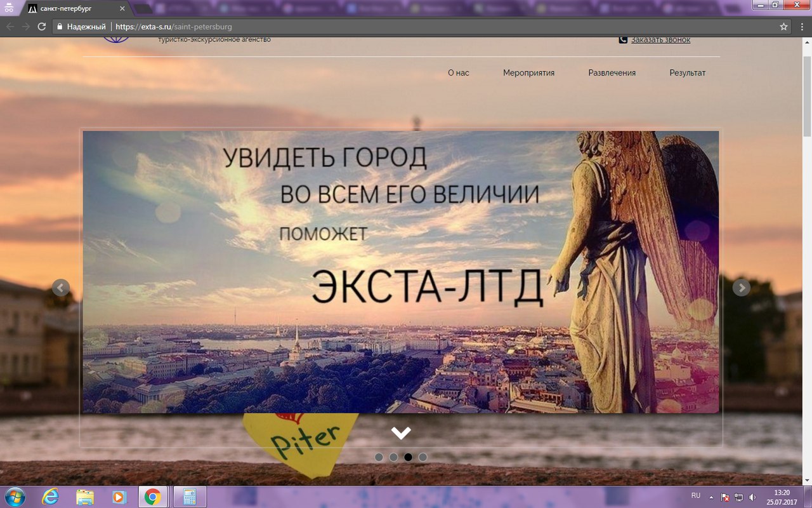
Task: Click the address bar URL exta-s.ru/saint-petersburg
Action: point(174,27)
